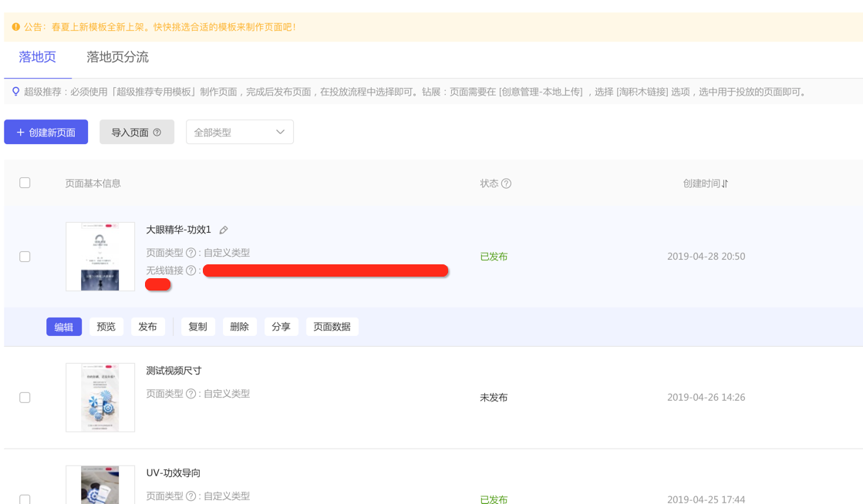Image resolution: width=863 pixels, height=504 pixels.
Task: Switch to the 落地页 tab
Action: [38, 57]
